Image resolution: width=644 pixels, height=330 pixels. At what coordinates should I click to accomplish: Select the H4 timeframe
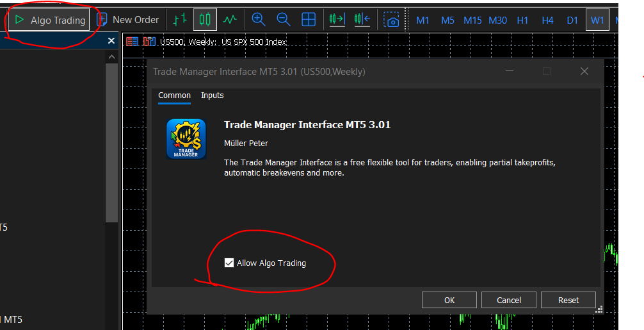547,20
